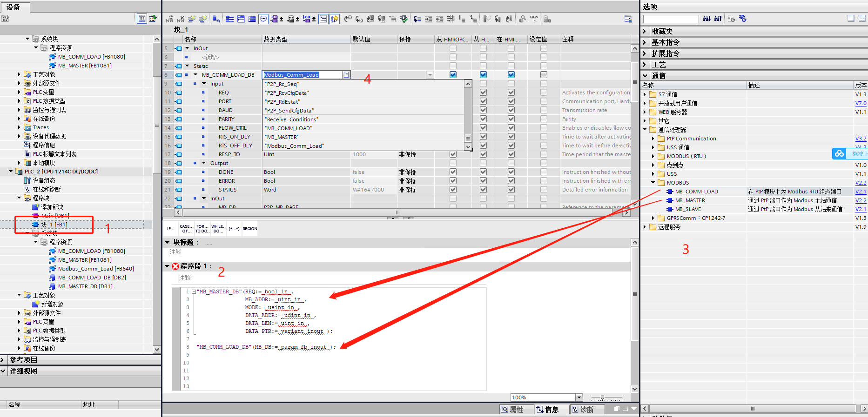Click the add new block icon
Image resolution: width=868 pixels, height=417 pixels.
35,207
